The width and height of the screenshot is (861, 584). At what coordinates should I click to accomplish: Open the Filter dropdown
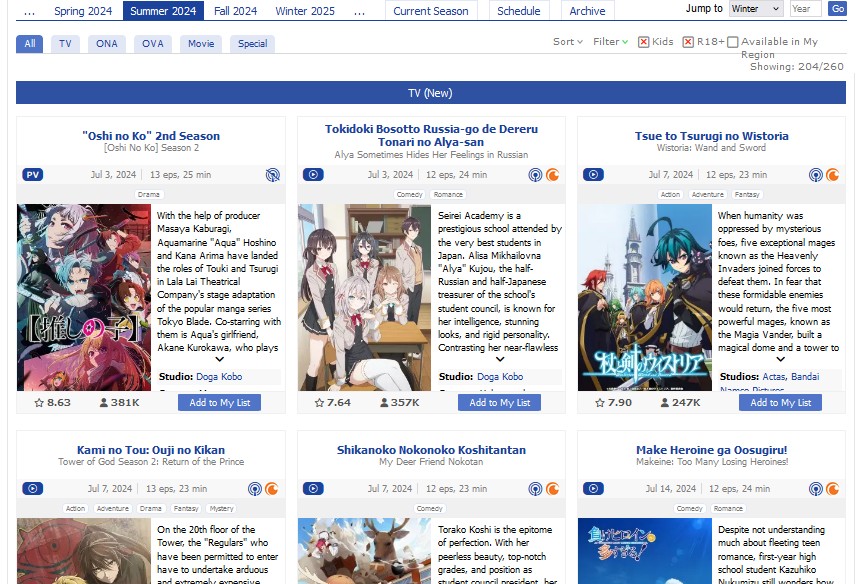[610, 42]
